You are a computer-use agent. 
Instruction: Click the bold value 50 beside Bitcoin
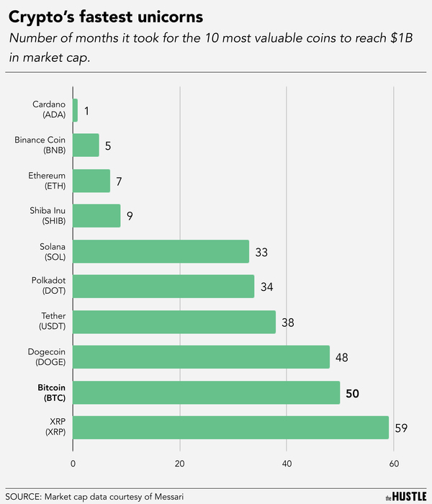pos(351,393)
